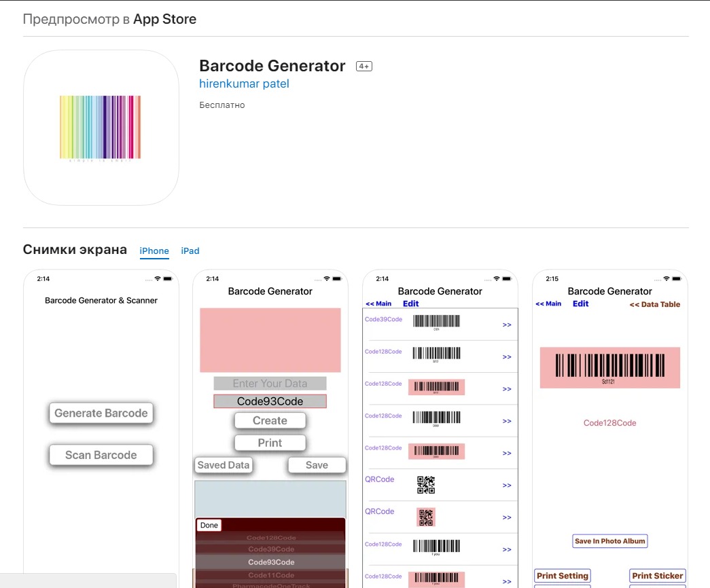Tap Edit in the saved barcodes list screenshot
This screenshot has height=588, width=710.
(x=410, y=304)
